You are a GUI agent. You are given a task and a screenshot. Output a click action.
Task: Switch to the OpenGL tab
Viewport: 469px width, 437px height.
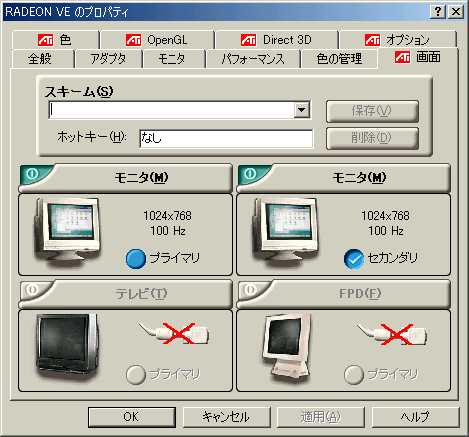pos(157,40)
